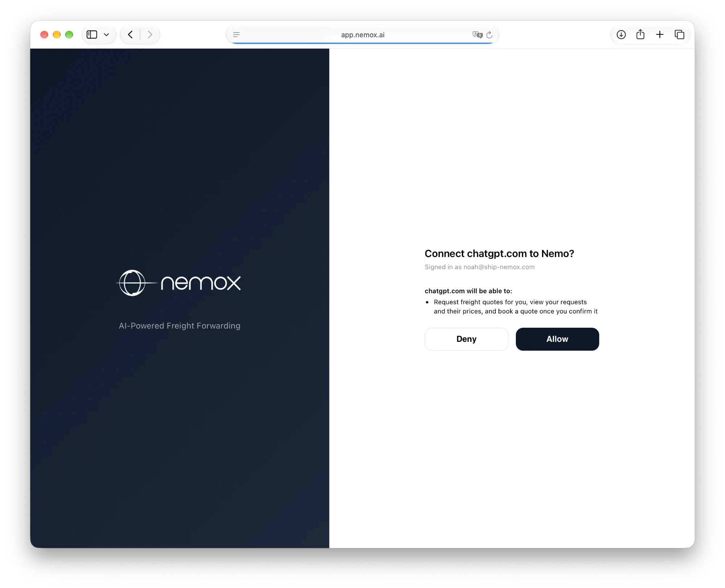This screenshot has width=725, height=588.
Task: Go forward with the forward arrow
Action: (x=150, y=34)
